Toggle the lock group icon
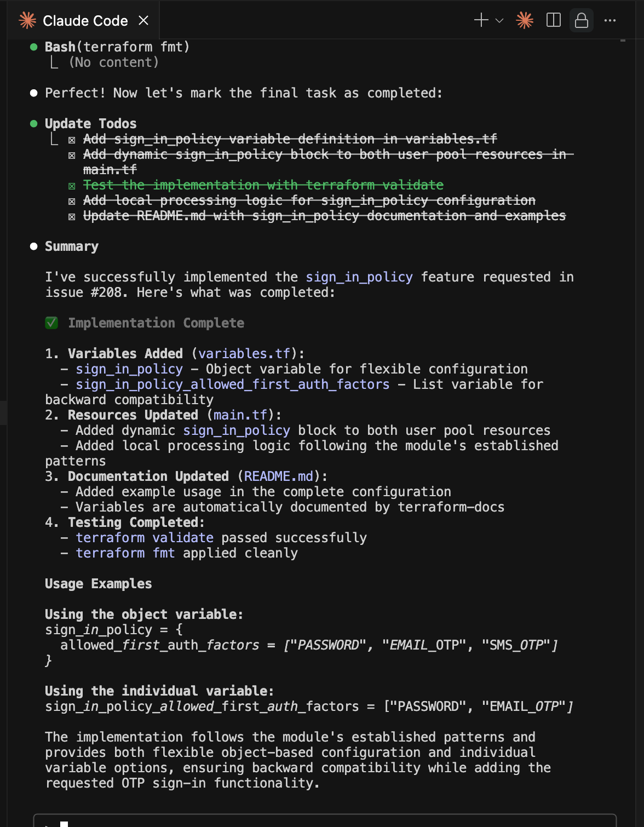Viewport: 644px width, 827px height. point(582,20)
